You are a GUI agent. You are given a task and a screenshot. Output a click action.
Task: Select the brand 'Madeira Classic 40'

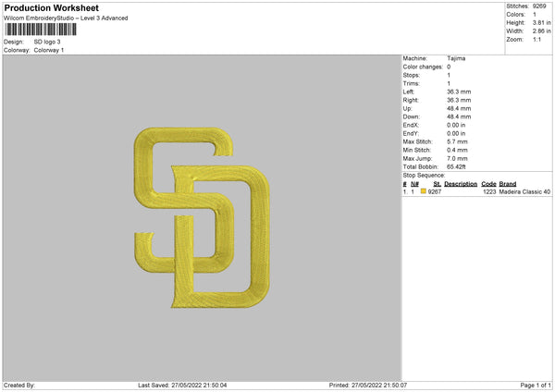tap(524, 191)
